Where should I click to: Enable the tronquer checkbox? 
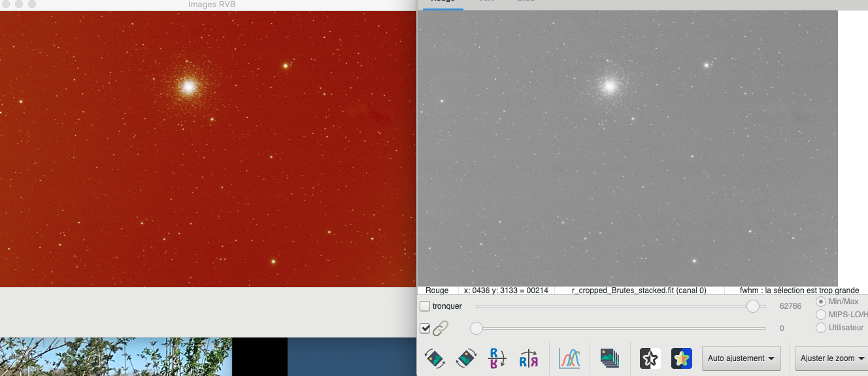pos(425,306)
